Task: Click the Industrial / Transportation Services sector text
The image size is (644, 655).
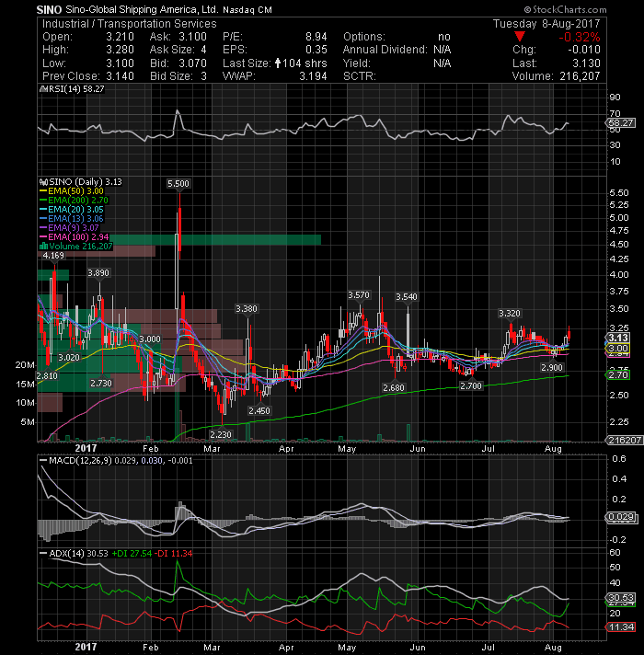Action: tap(130, 23)
